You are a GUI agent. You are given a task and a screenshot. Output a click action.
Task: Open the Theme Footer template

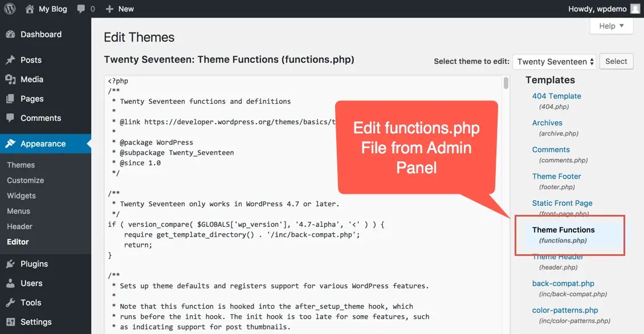point(556,176)
